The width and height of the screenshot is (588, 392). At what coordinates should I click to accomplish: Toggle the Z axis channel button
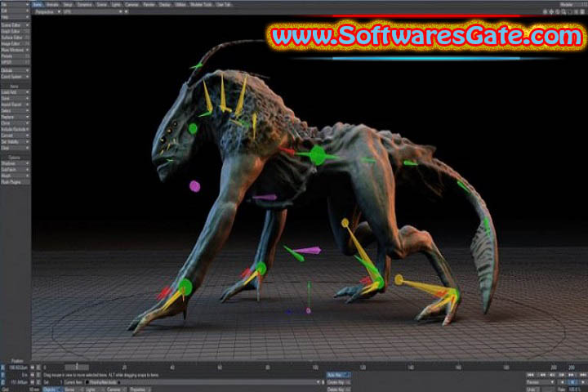click(2, 382)
